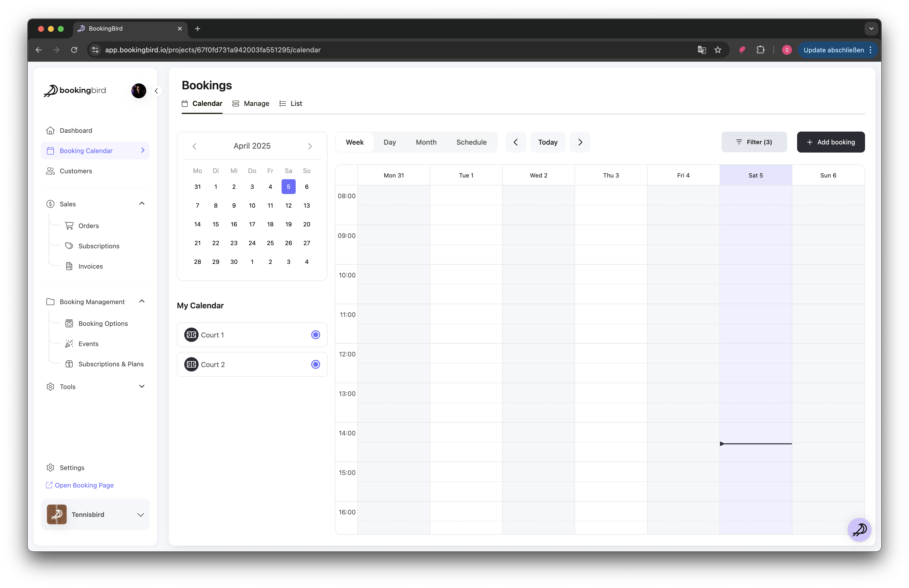Switch to the Manage tab
This screenshot has height=588, width=909.
(x=251, y=104)
